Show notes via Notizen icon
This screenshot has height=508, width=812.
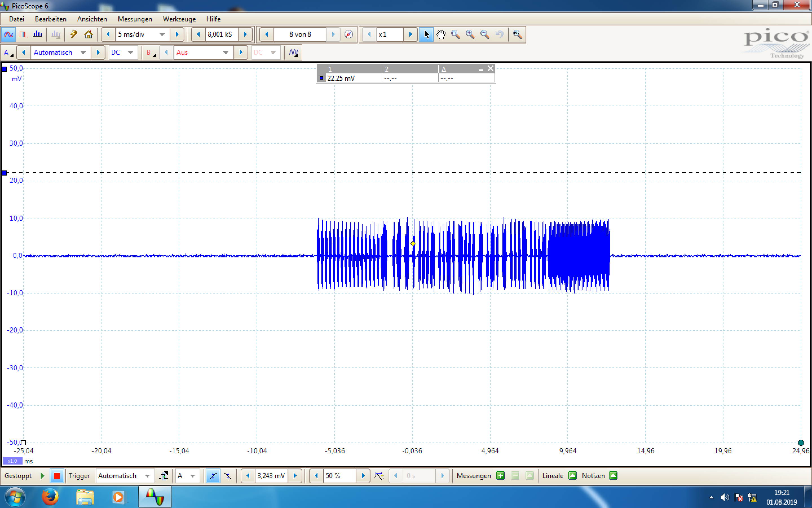(613, 476)
